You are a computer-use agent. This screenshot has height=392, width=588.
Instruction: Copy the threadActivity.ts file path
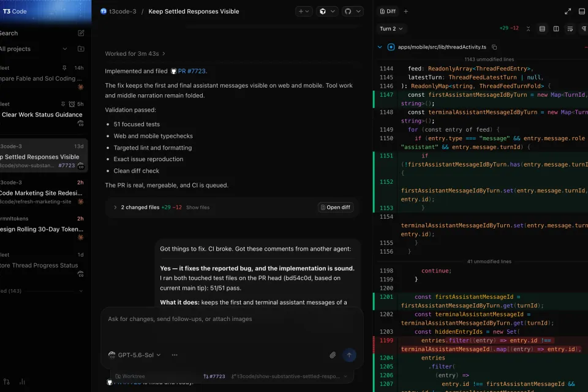494,47
